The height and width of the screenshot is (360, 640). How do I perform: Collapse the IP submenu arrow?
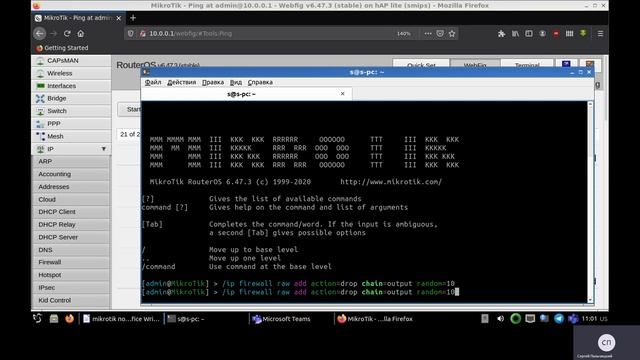pyautogui.click(x=104, y=149)
